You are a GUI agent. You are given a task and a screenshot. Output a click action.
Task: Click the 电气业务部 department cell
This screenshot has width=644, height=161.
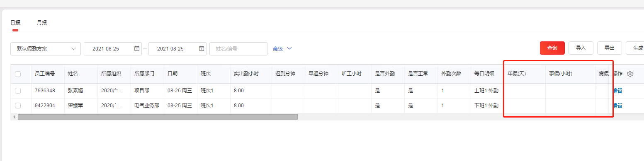coord(147,106)
